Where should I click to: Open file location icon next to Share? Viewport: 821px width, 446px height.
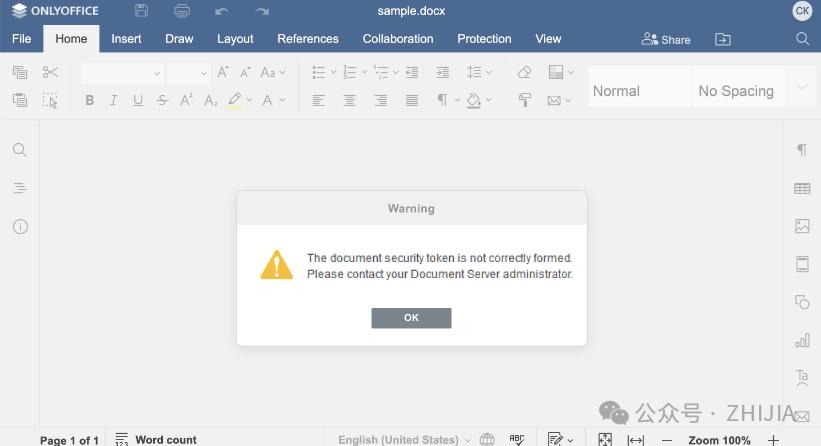pyautogui.click(x=723, y=39)
